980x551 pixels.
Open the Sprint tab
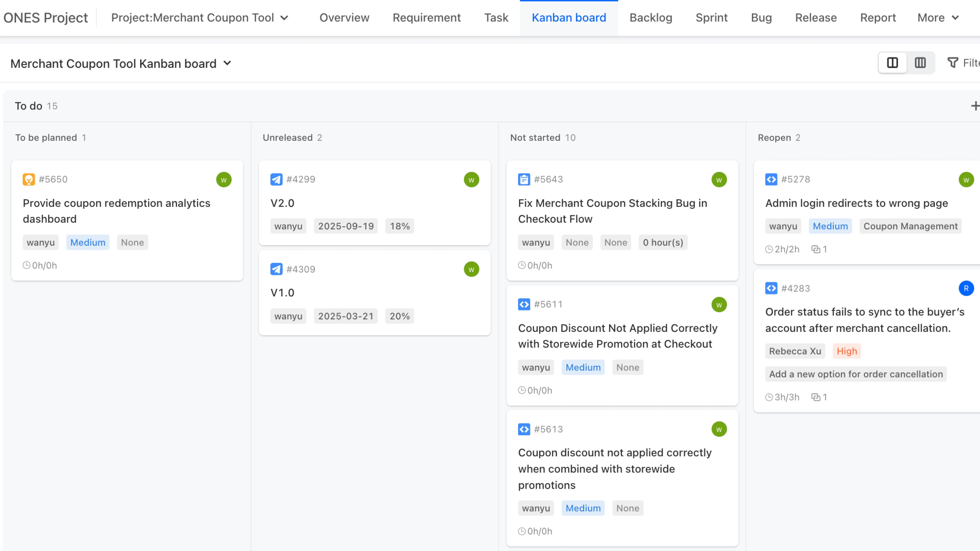click(712, 18)
